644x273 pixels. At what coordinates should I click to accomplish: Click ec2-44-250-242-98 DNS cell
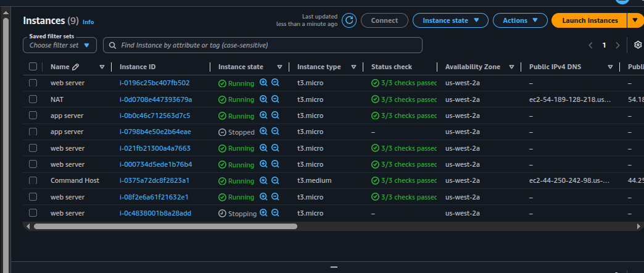tap(569, 180)
